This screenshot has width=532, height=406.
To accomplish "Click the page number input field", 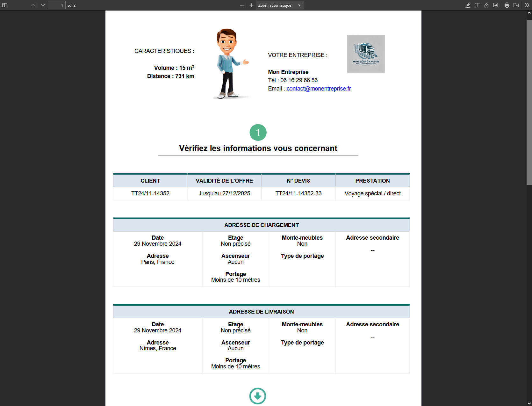I will [56, 5].
